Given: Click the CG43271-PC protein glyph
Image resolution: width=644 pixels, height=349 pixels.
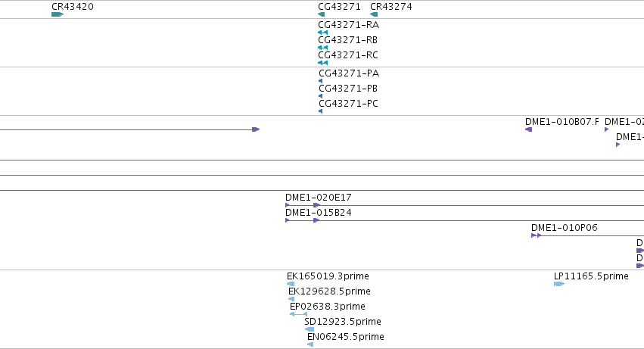Looking at the screenshot, I should pyautogui.click(x=320, y=111).
